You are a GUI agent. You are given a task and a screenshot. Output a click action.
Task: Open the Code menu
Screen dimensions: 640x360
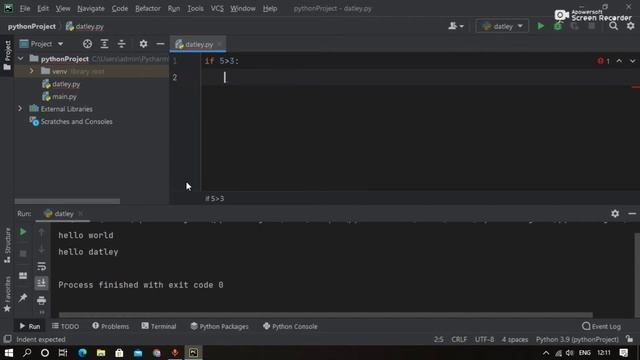coord(120,8)
